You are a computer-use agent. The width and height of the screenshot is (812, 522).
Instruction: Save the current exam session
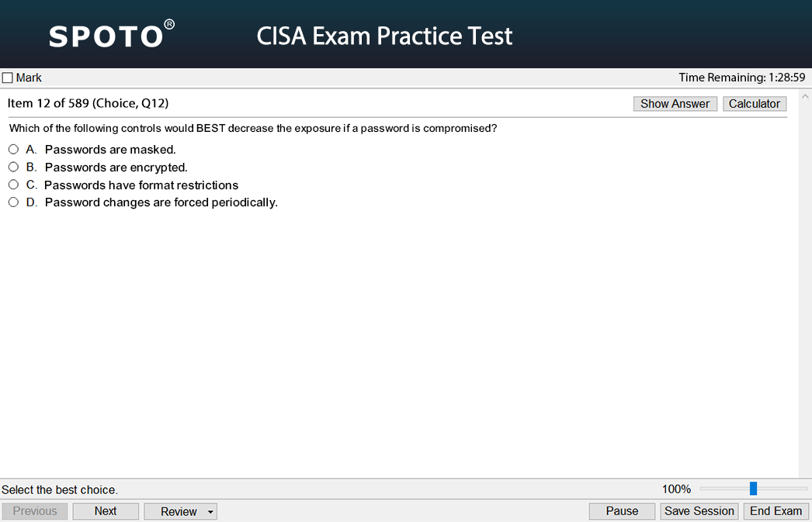point(699,511)
